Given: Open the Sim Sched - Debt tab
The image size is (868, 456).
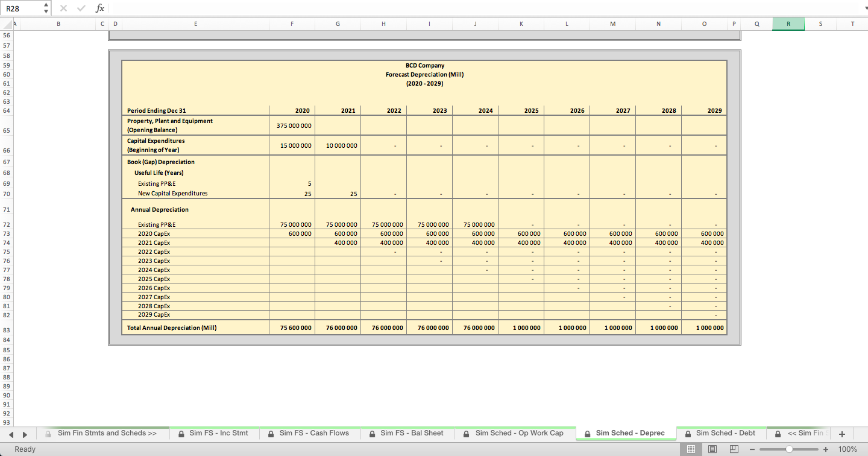Looking at the screenshot, I should click(x=720, y=433).
